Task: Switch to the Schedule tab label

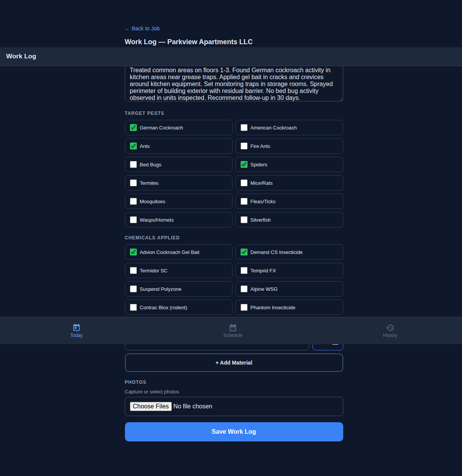Action: 233,335
